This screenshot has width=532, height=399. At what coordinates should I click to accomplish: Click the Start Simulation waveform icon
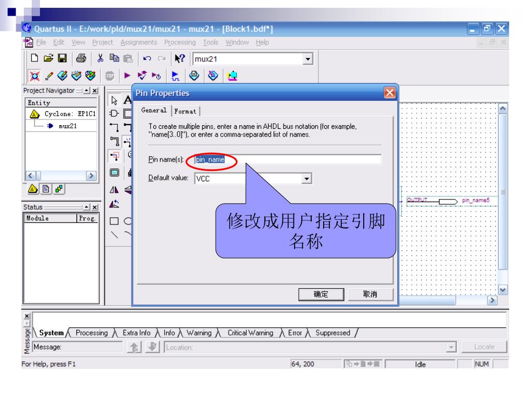click(175, 75)
